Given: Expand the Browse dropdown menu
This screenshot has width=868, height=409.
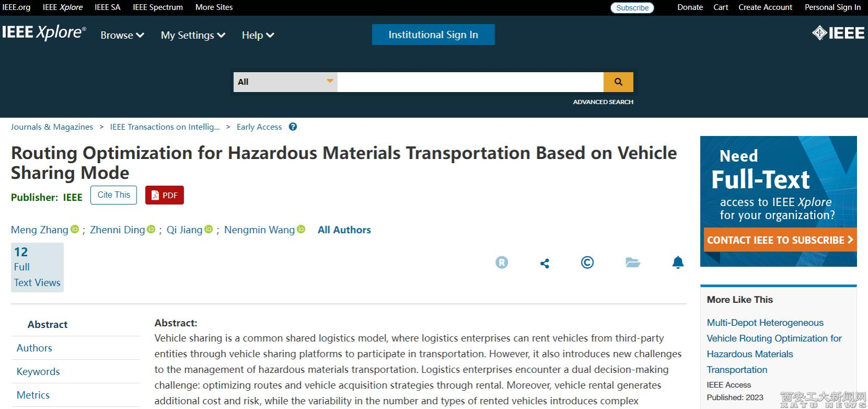Looking at the screenshot, I should coord(122,35).
